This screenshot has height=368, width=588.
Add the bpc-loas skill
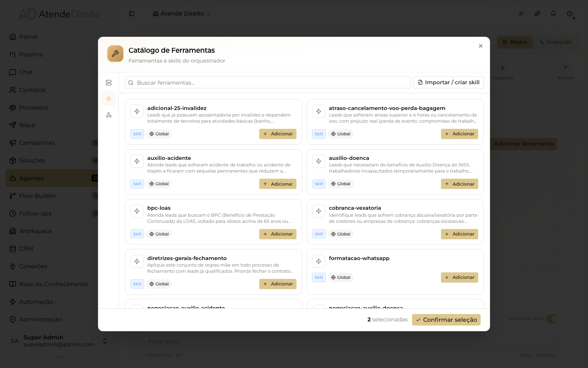coord(278,234)
